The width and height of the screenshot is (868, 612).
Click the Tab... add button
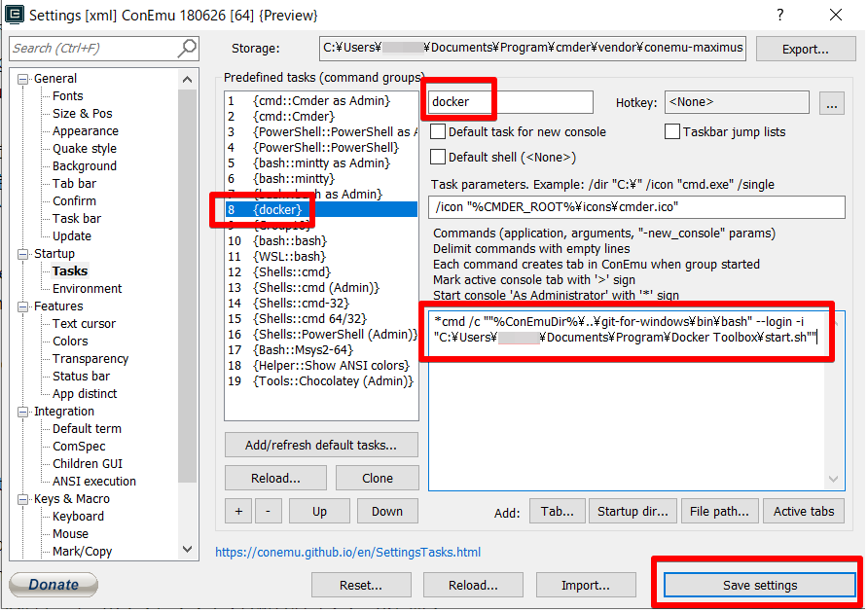[557, 511]
